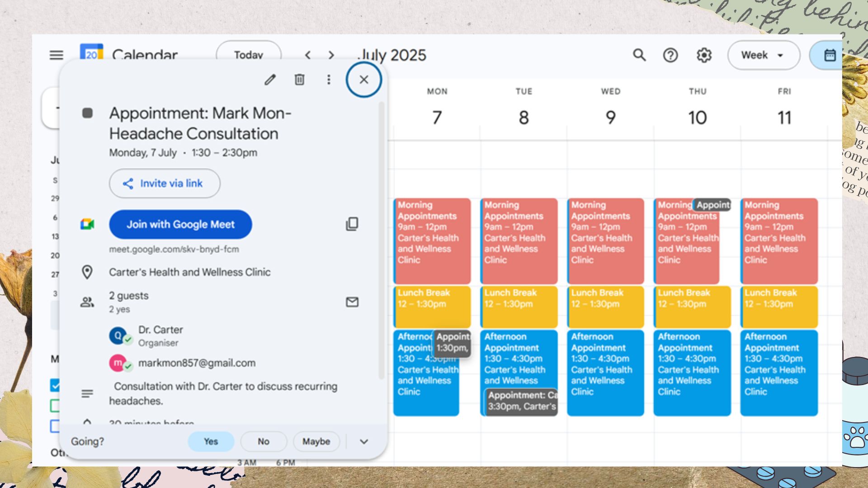
Task: Select Wednesday 9 in the week header
Action: [610, 117]
